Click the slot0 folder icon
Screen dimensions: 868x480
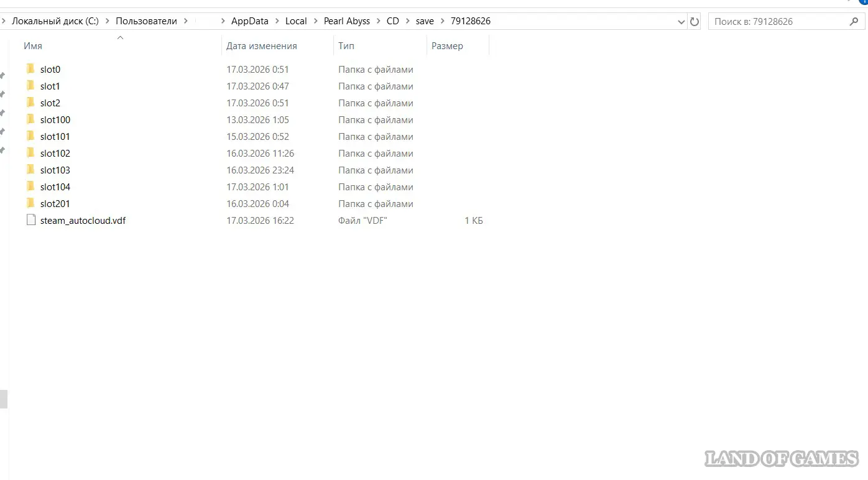coord(31,69)
